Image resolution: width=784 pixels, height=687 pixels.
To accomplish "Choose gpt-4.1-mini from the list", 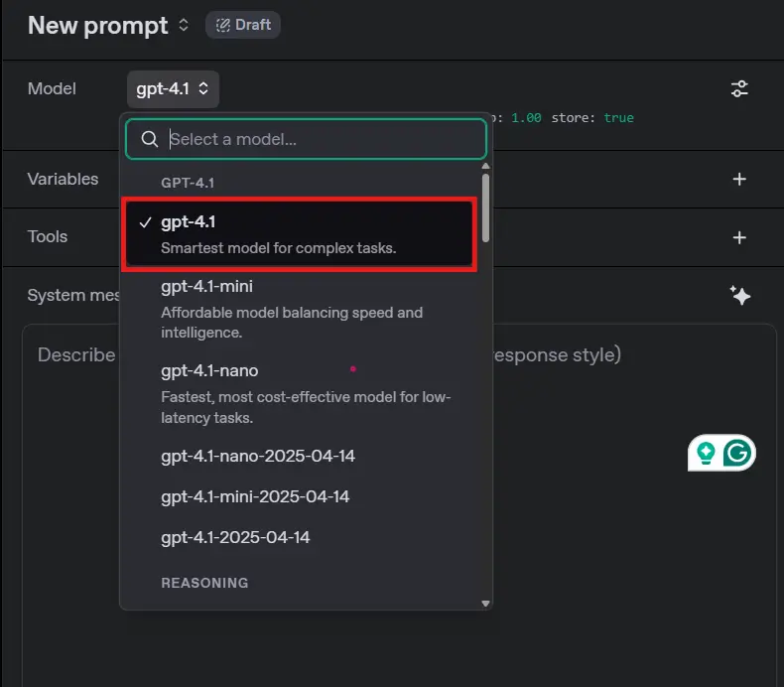I will [299, 308].
